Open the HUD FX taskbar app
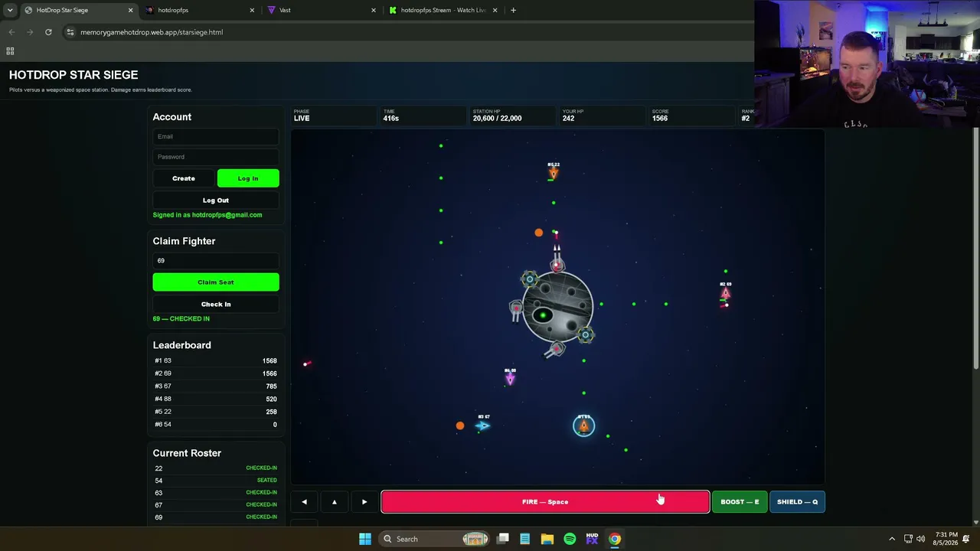Image resolution: width=980 pixels, height=551 pixels. 592,539
